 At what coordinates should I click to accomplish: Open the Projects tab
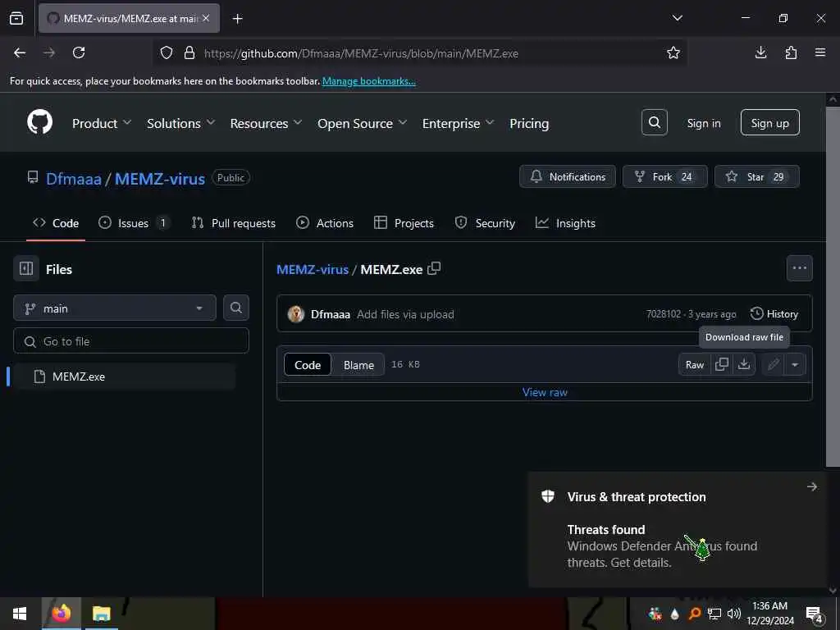(x=404, y=223)
